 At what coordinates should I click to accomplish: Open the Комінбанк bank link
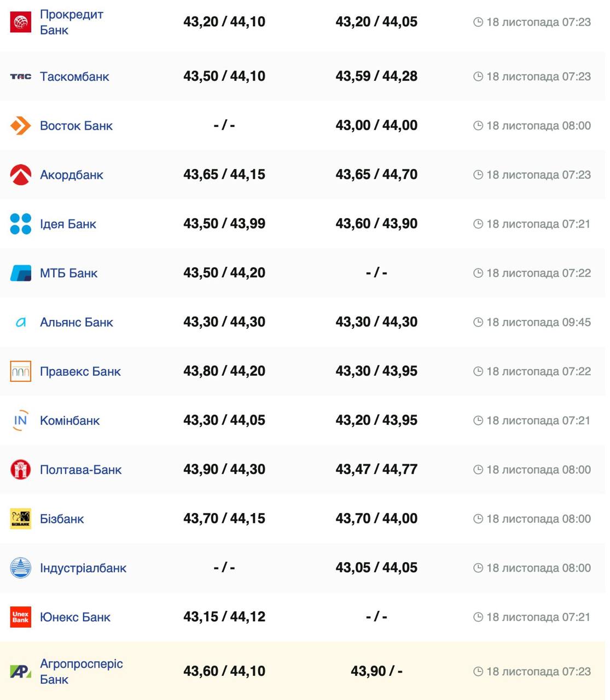tap(70, 421)
